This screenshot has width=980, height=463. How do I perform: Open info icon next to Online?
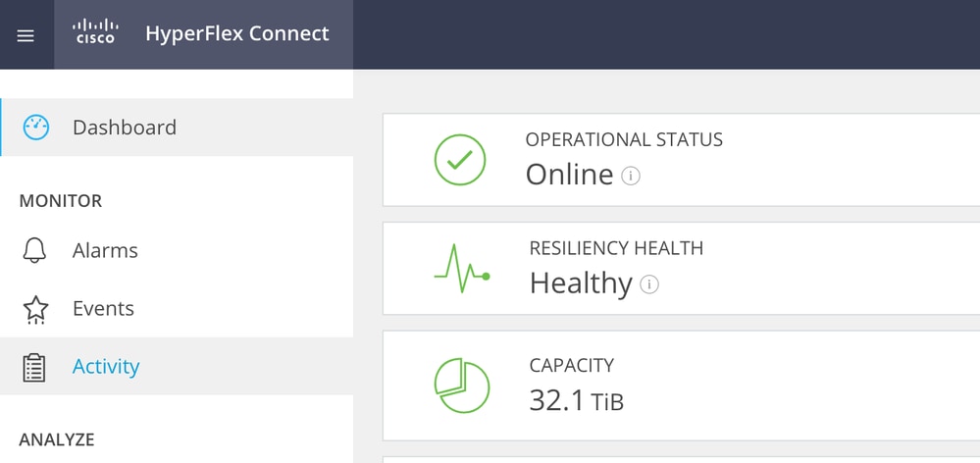pos(632,177)
